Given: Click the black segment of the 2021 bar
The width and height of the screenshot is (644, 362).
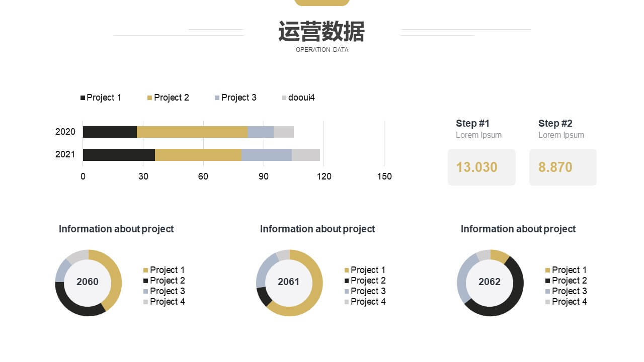Looking at the screenshot, I should click(x=119, y=155).
